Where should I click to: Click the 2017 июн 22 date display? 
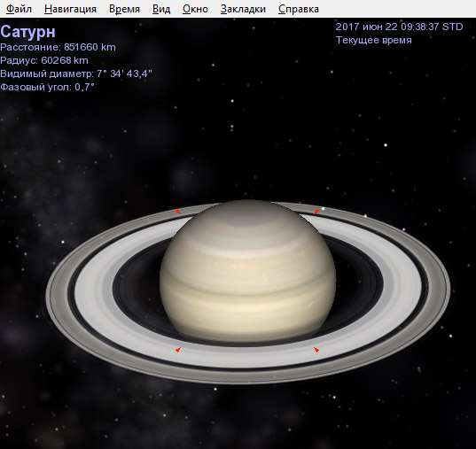point(399,27)
